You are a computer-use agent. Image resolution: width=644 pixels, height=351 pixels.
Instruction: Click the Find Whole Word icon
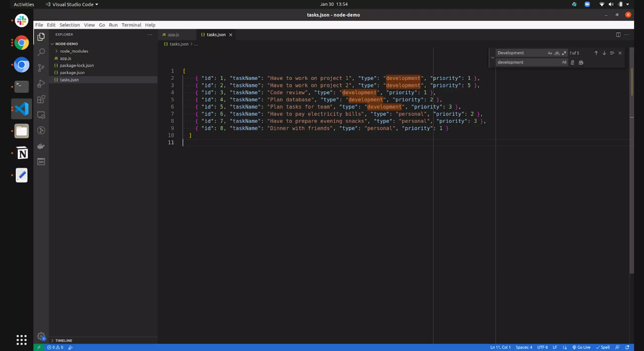pyautogui.click(x=556, y=53)
